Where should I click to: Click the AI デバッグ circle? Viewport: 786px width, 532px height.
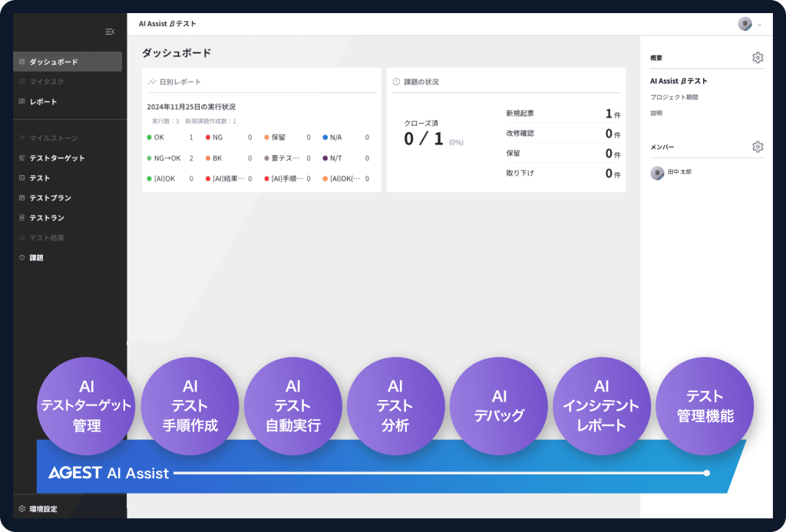coord(498,406)
